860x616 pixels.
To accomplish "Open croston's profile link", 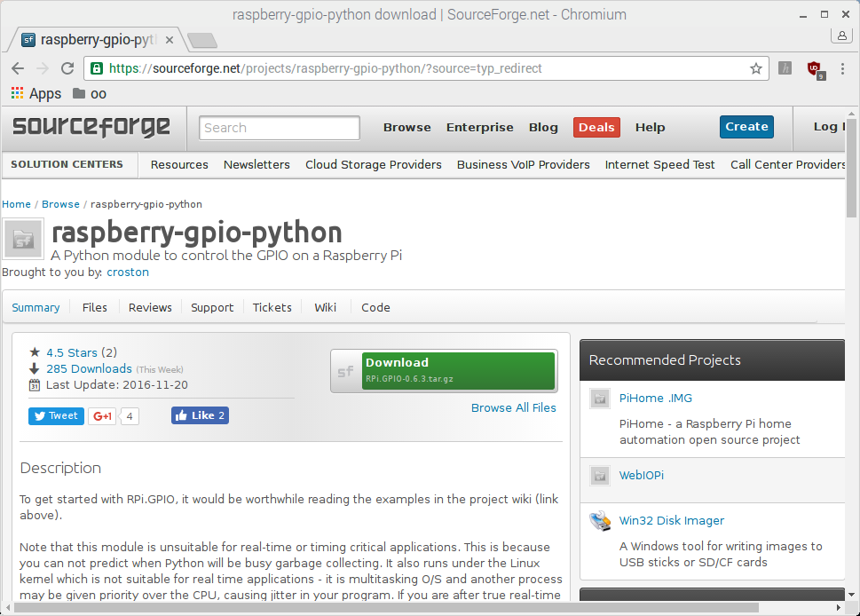I will tap(128, 272).
